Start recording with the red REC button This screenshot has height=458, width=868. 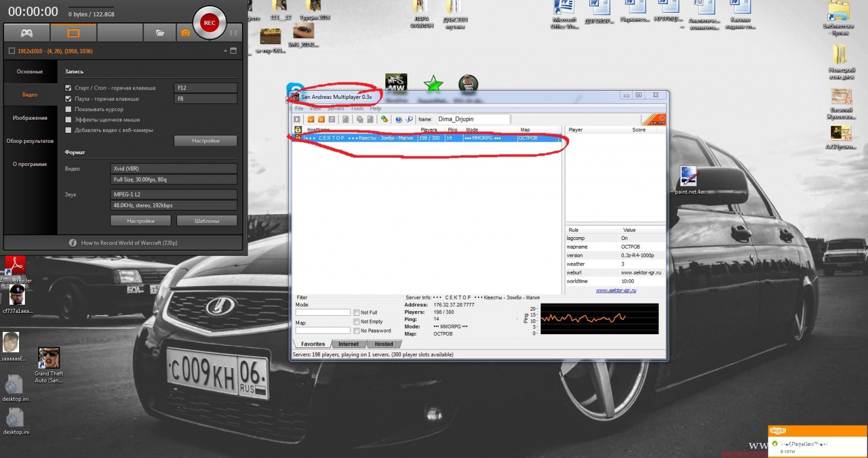[x=209, y=23]
